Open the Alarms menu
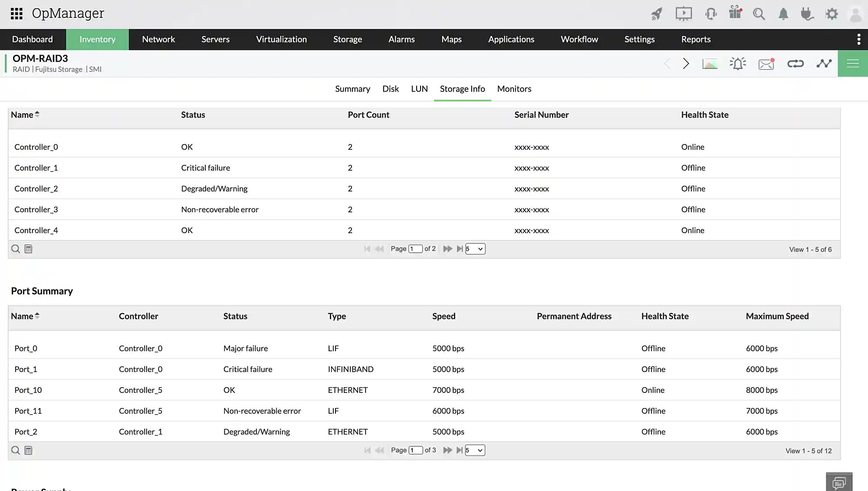The height and width of the screenshot is (491, 868). (x=401, y=40)
